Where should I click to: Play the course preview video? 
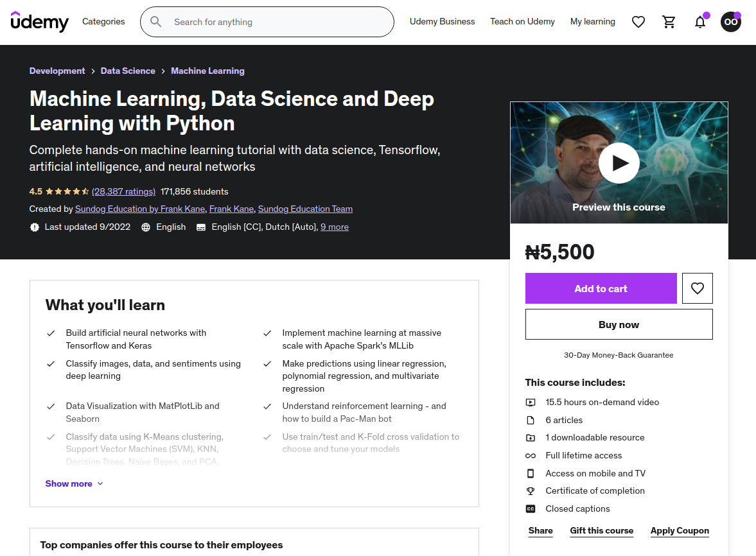tap(619, 162)
